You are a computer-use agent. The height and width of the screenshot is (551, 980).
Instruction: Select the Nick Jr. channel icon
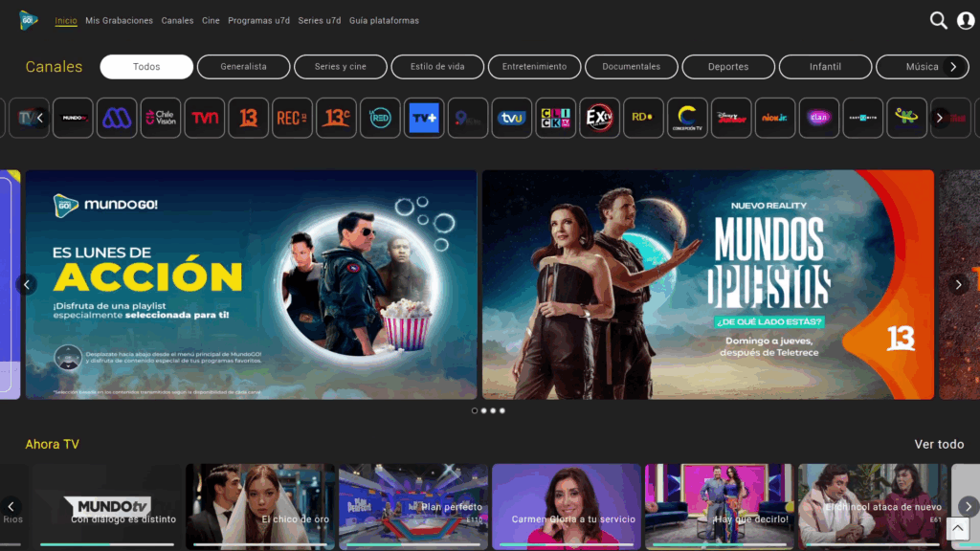click(x=775, y=118)
